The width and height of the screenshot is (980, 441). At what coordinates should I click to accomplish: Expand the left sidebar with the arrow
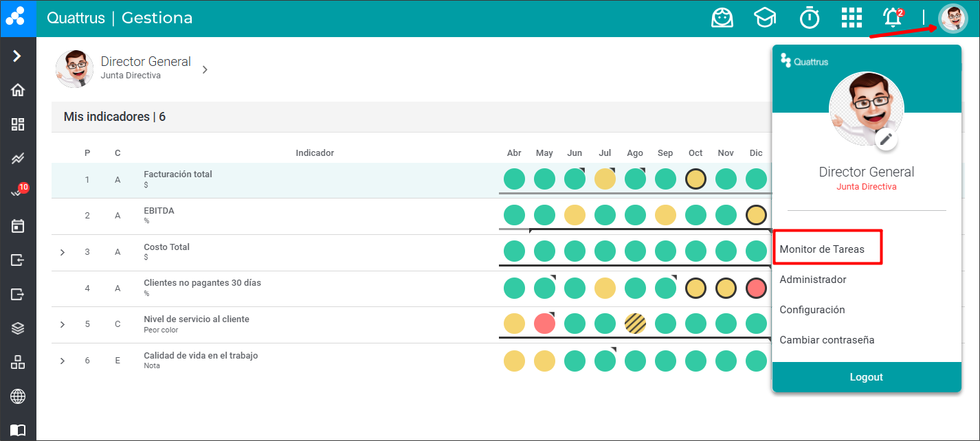click(18, 56)
